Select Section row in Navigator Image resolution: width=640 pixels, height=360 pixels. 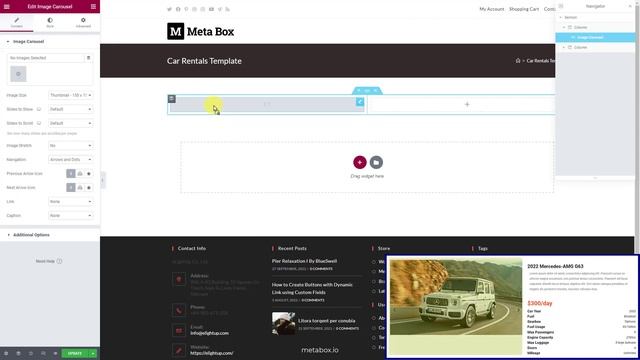(x=595, y=18)
